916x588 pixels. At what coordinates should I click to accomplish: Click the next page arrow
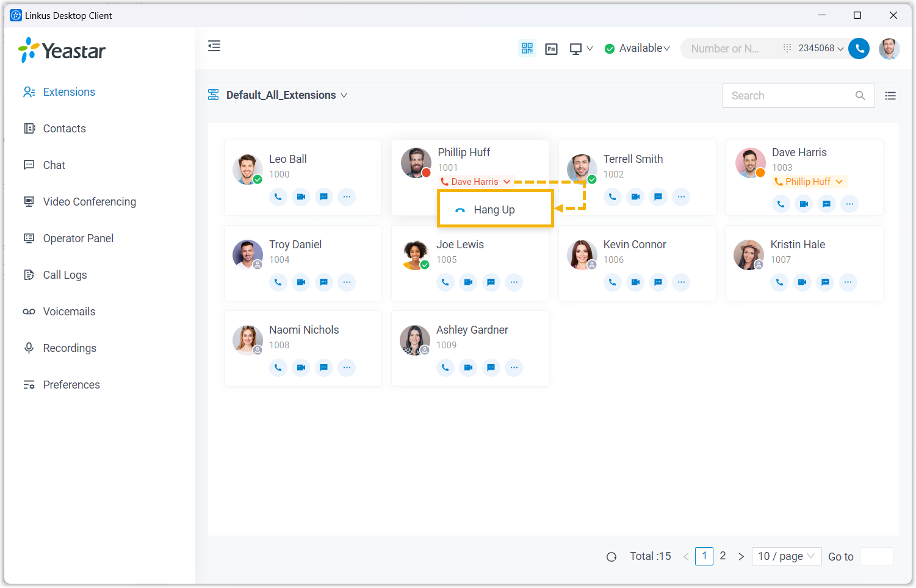point(741,557)
